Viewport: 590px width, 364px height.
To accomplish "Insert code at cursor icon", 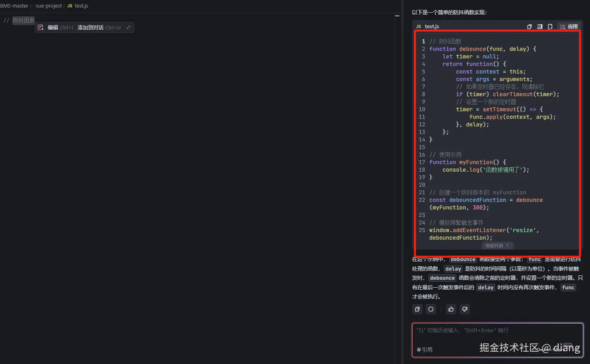I will 539,27.
